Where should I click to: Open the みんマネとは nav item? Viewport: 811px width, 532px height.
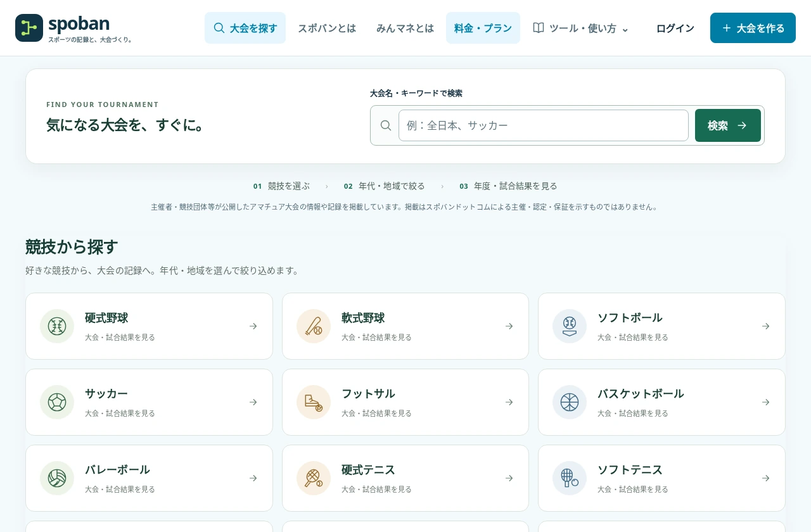tap(405, 28)
